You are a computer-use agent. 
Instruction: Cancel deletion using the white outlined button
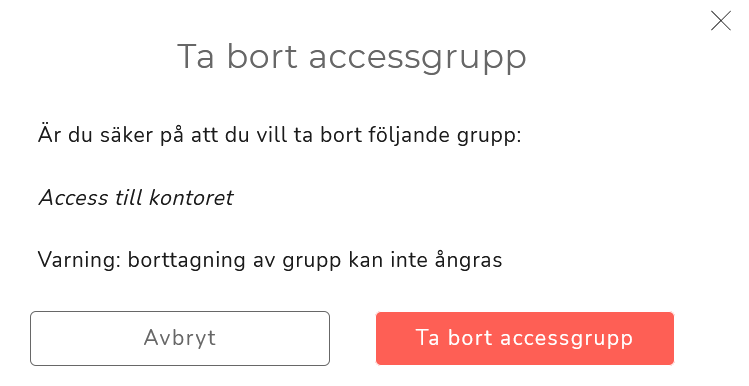(180, 338)
